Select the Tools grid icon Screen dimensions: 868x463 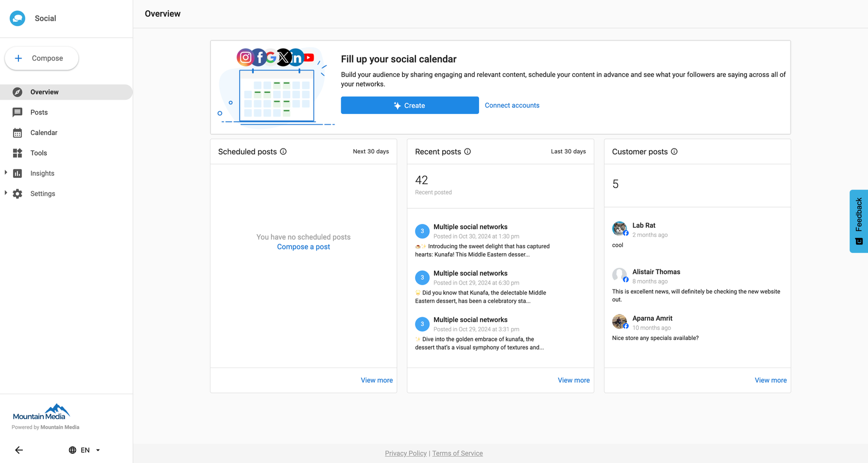pos(17,153)
